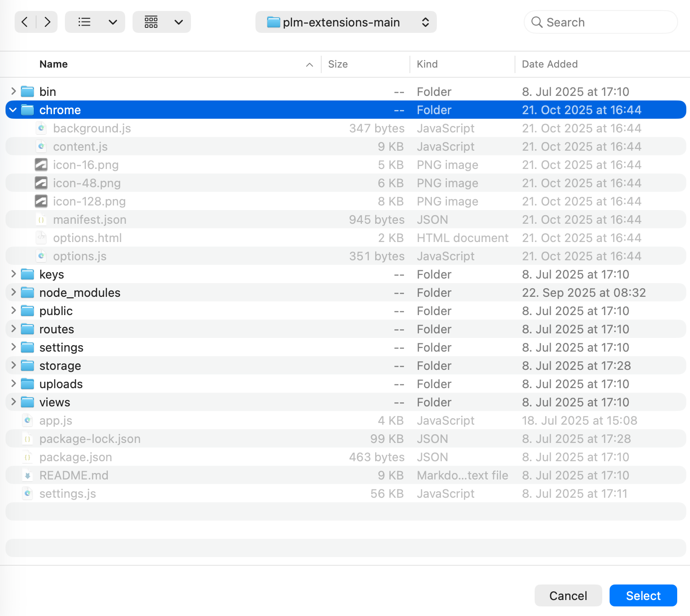The width and height of the screenshot is (690, 616).
Task: Expand the keys folder
Action: point(13,274)
